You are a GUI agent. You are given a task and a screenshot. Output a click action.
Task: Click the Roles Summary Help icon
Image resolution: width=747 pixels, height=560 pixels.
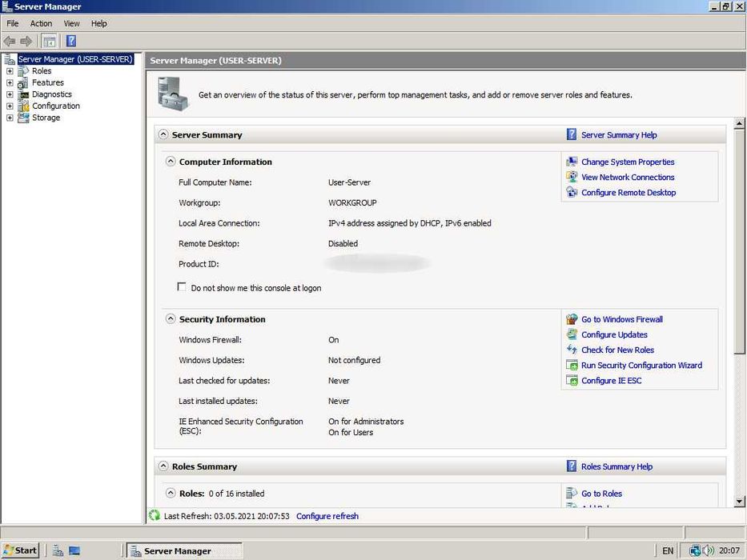(571, 466)
